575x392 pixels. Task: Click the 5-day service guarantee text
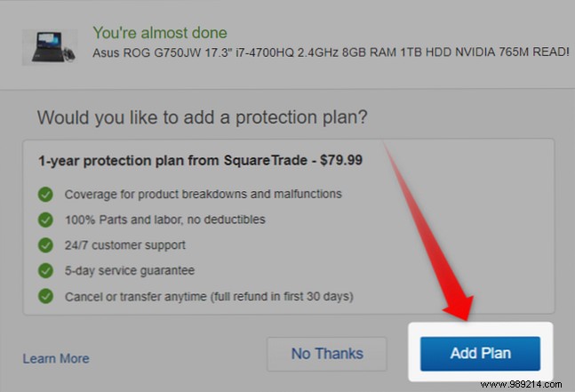pyautogui.click(x=130, y=270)
